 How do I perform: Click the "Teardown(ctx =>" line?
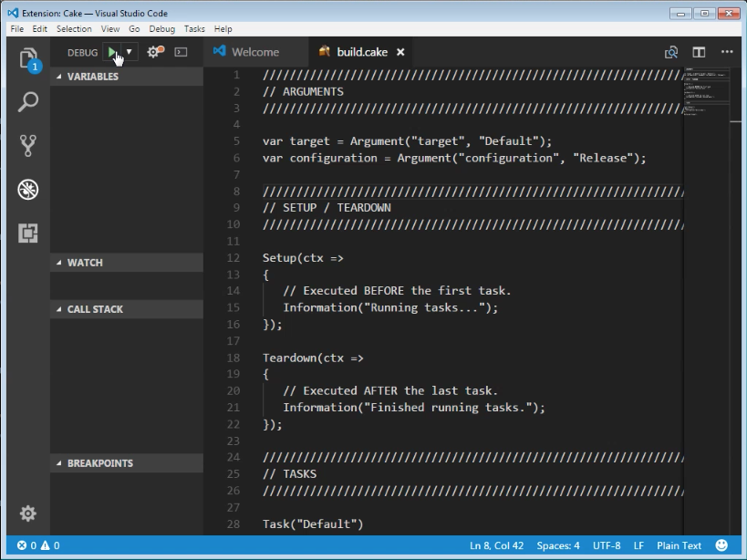coord(313,358)
